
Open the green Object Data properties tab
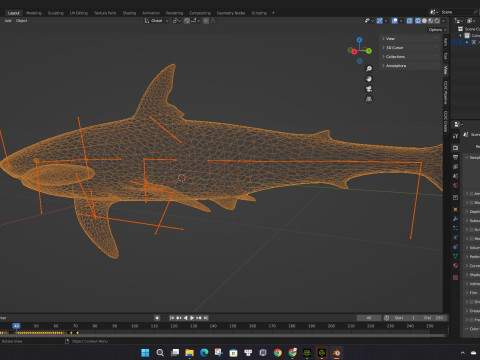click(455, 256)
